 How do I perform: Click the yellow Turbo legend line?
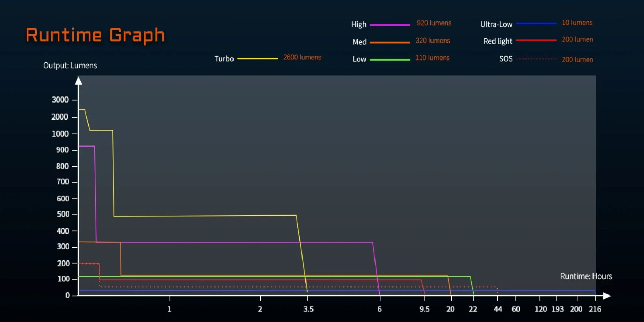coord(257,59)
